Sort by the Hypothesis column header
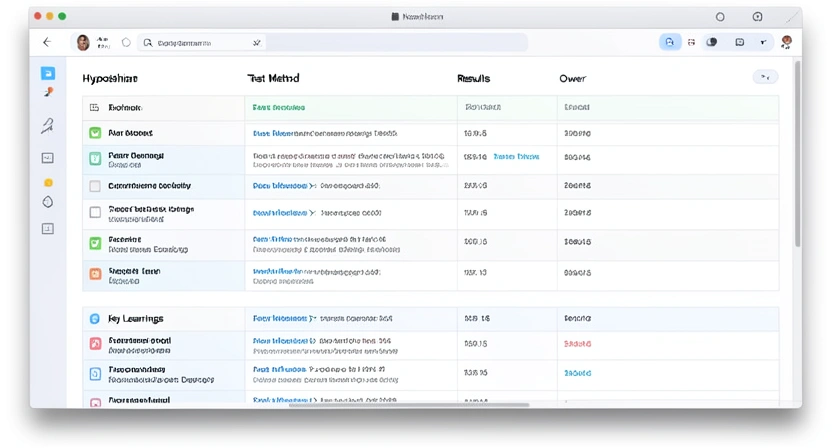This screenshot has width=832, height=448. pyautogui.click(x=110, y=79)
